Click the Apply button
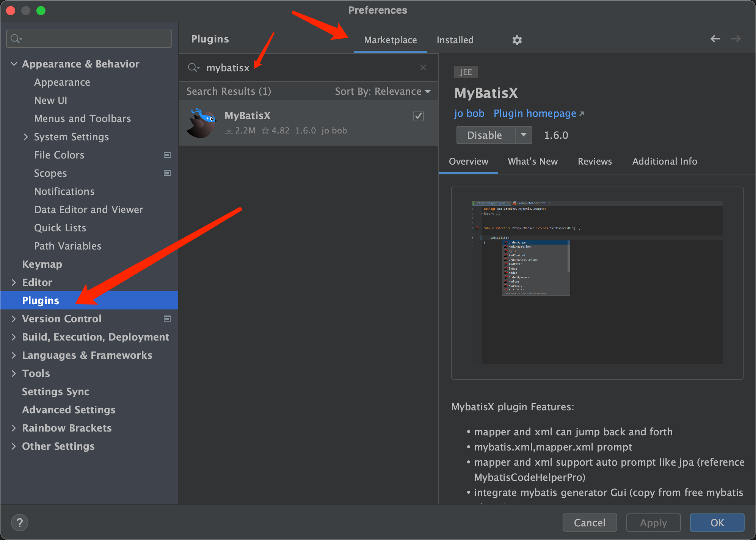This screenshot has width=756, height=540. [x=653, y=523]
